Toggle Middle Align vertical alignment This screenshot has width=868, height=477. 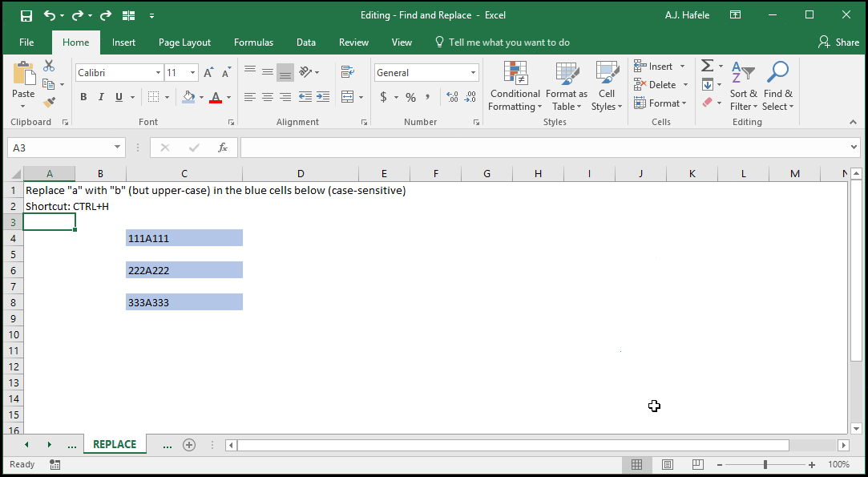pos(268,71)
